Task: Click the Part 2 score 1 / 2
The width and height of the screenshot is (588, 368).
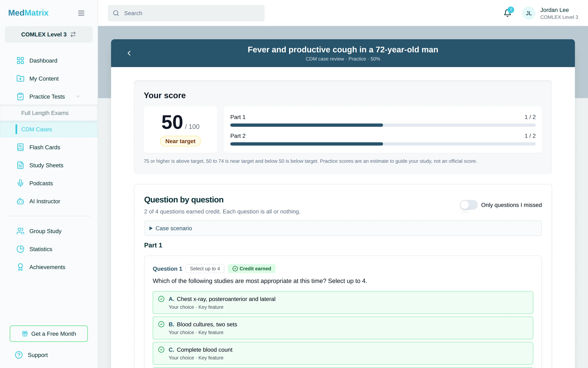Action: coord(530,136)
